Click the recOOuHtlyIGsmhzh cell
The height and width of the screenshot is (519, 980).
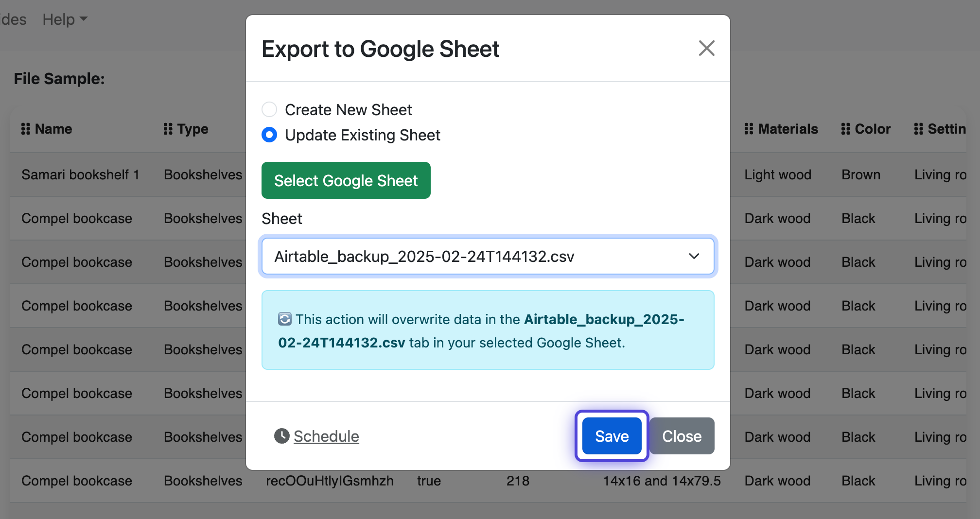click(x=330, y=481)
